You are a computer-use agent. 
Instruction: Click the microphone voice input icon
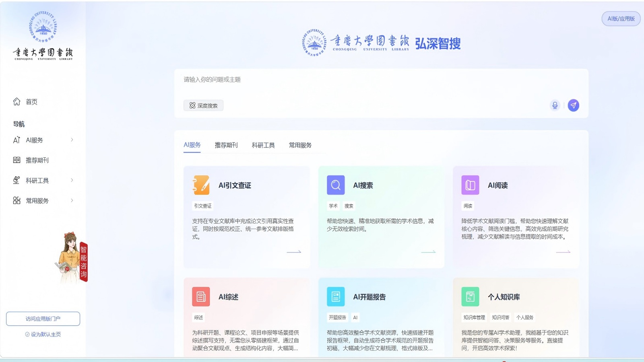pos(555,105)
